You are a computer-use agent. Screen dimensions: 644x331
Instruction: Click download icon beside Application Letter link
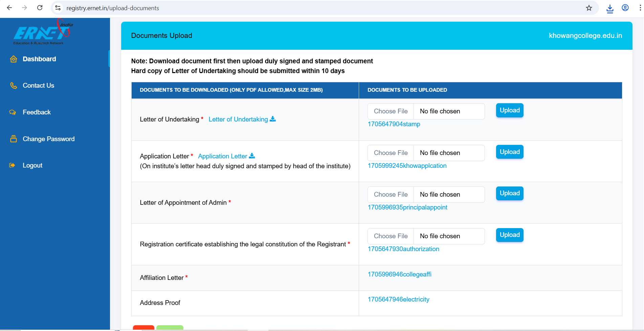(252, 156)
